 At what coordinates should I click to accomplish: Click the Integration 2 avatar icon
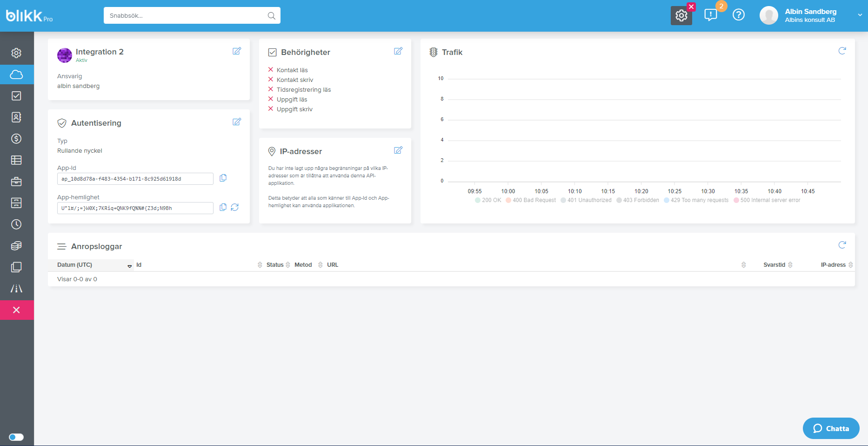(x=65, y=55)
